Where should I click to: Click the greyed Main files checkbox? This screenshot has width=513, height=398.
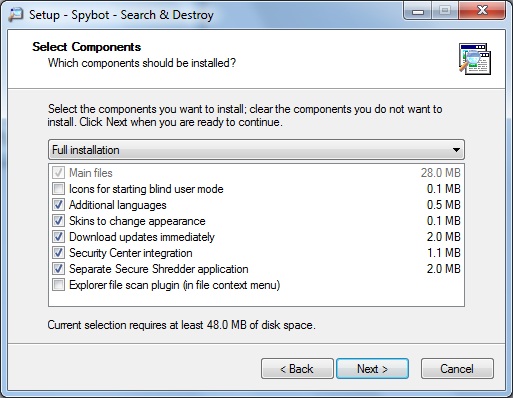point(58,173)
